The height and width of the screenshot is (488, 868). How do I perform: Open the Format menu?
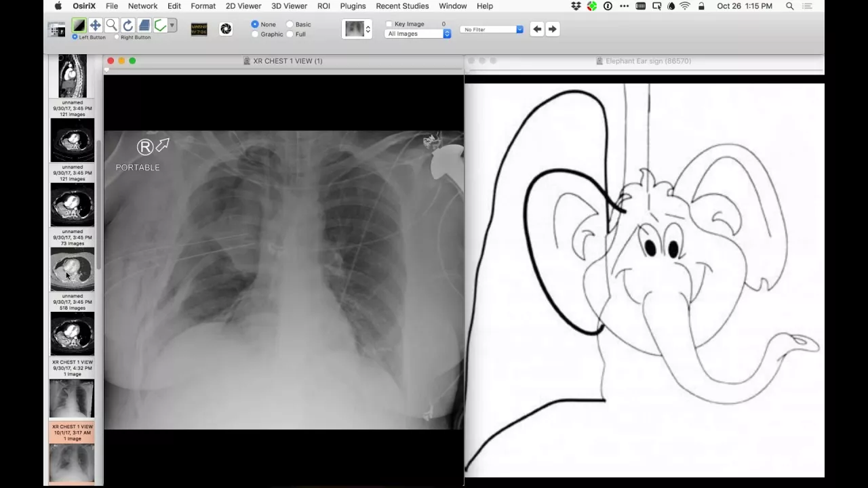(x=203, y=6)
